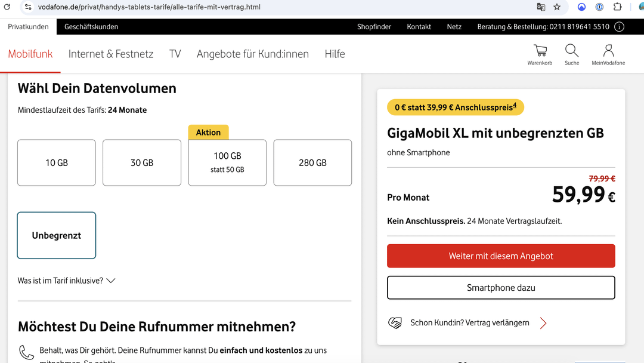Expand "Was ist im Tarif inklusive?"

point(66,281)
